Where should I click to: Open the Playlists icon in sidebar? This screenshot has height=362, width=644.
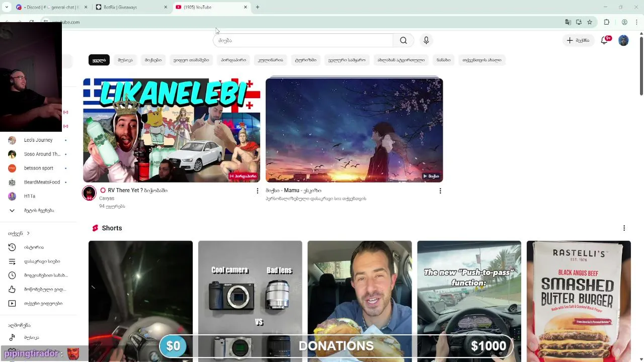click(x=12, y=261)
